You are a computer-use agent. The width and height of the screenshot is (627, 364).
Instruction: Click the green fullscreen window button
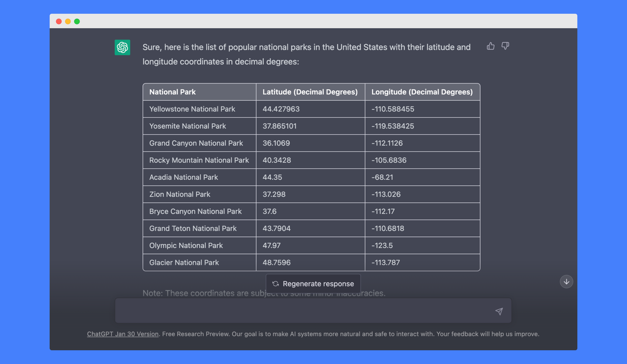click(77, 21)
